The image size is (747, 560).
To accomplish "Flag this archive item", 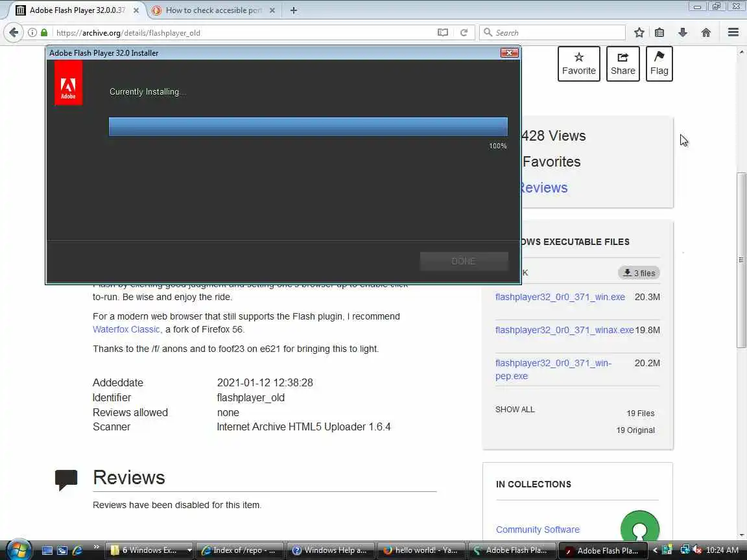I will pyautogui.click(x=659, y=64).
